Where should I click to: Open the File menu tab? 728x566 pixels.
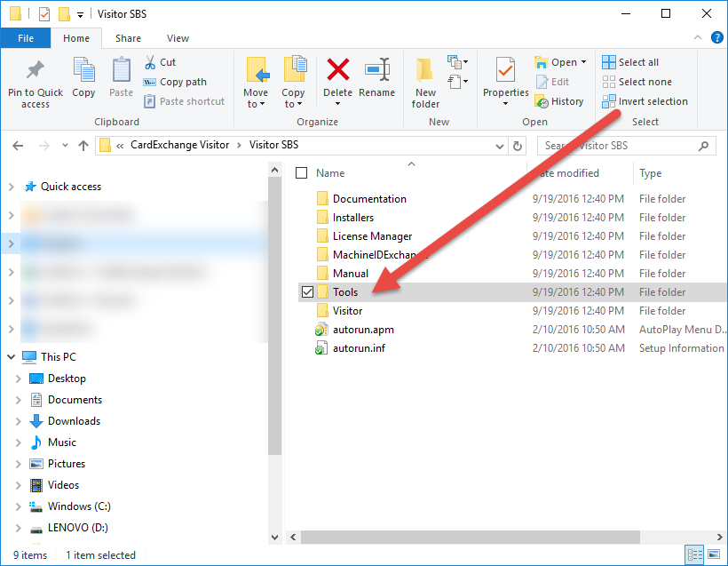pos(26,38)
